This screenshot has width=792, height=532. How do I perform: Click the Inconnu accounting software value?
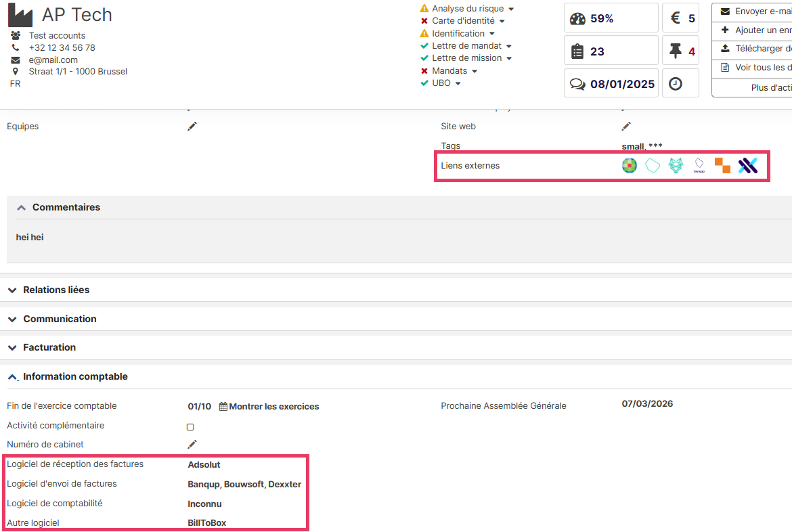click(x=204, y=504)
